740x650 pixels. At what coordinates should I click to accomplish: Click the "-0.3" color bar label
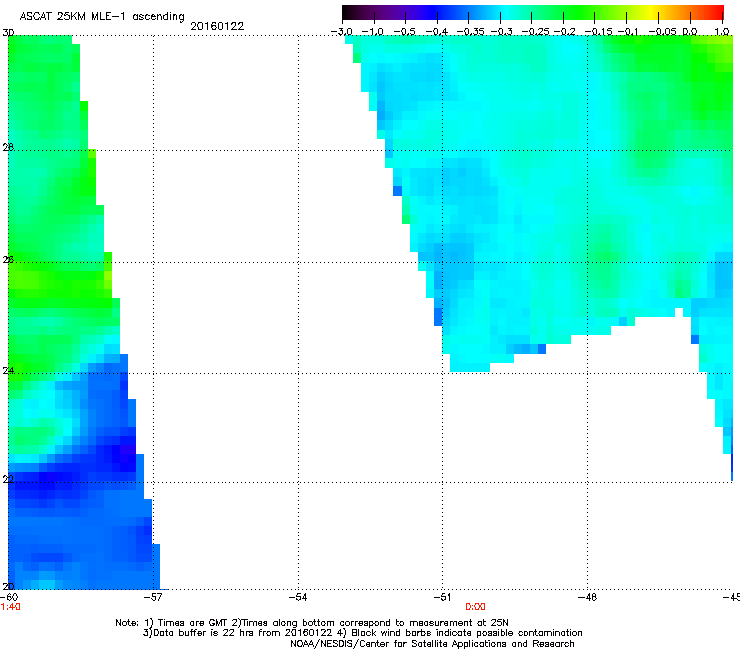point(502,32)
